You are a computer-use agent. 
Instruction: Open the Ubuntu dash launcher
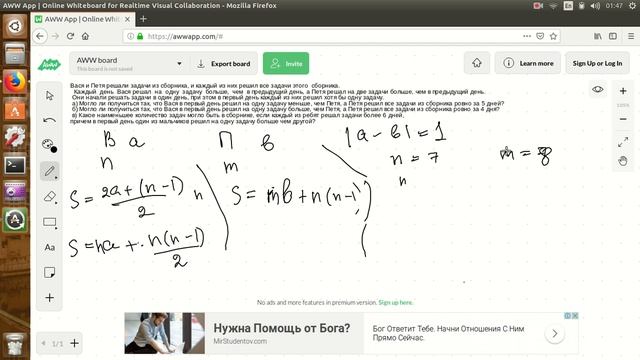pyautogui.click(x=15, y=27)
